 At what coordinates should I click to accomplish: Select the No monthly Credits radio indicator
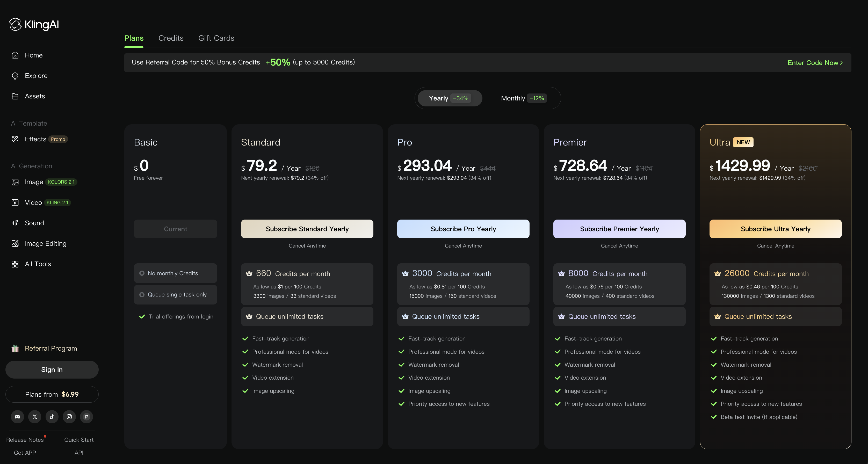tap(142, 273)
